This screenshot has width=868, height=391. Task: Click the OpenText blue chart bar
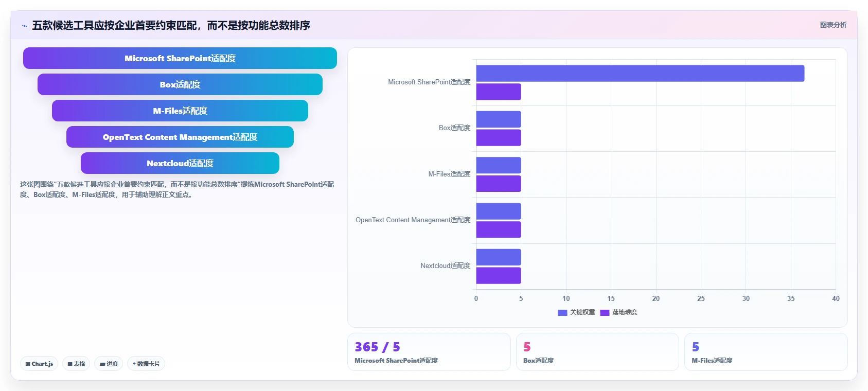(x=499, y=211)
